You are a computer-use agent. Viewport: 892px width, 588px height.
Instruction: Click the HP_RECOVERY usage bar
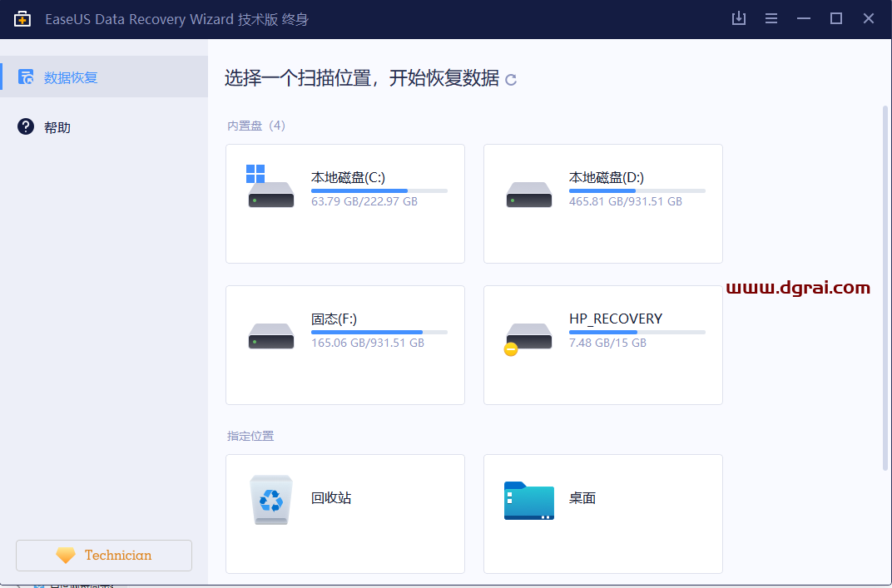pyautogui.click(x=637, y=332)
